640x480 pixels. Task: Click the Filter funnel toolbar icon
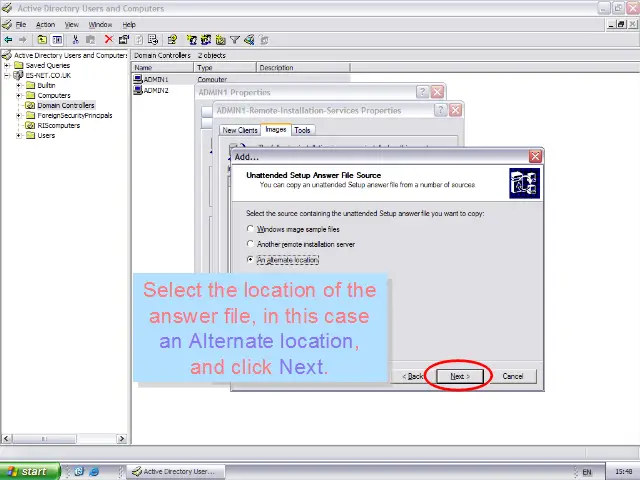[x=235, y=40]
